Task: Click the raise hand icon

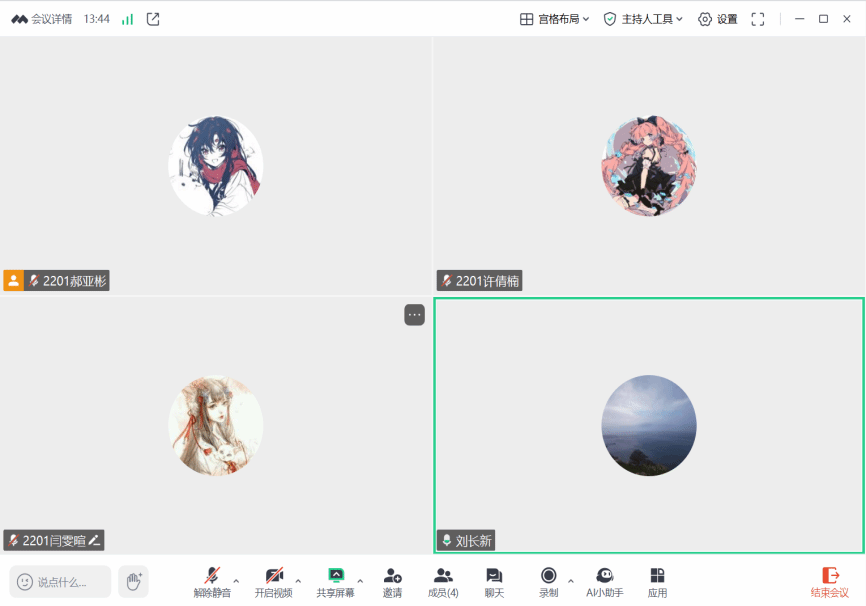Action: [x=133, y=581]
